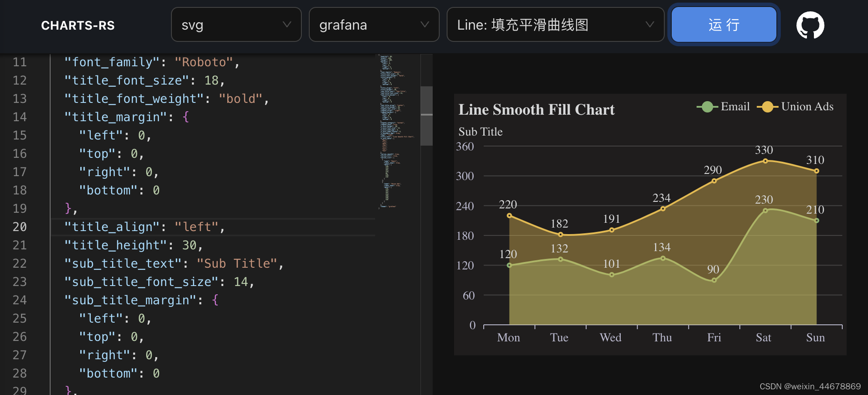Screen dimensions: 868x395
Task: Click the CHARTS-RS logo
Action: 78,25
